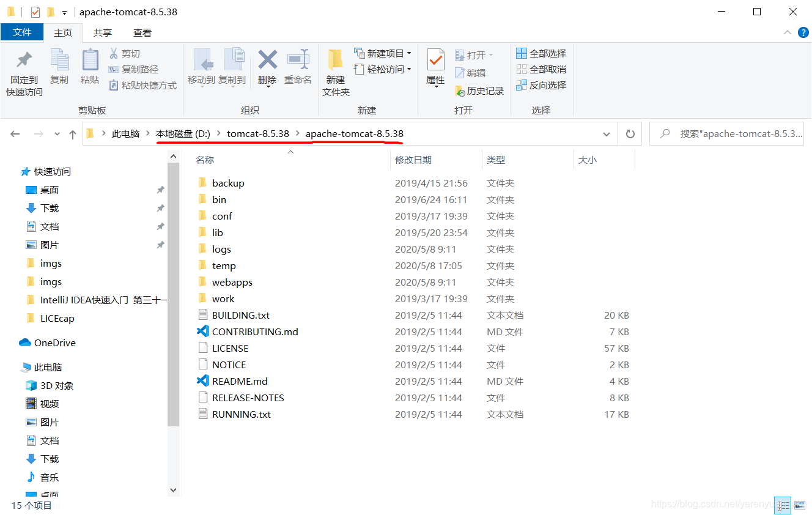Click the New folder (新建文件夹) icon
Viewport: 812px width, 515px height.
(336, 60)
